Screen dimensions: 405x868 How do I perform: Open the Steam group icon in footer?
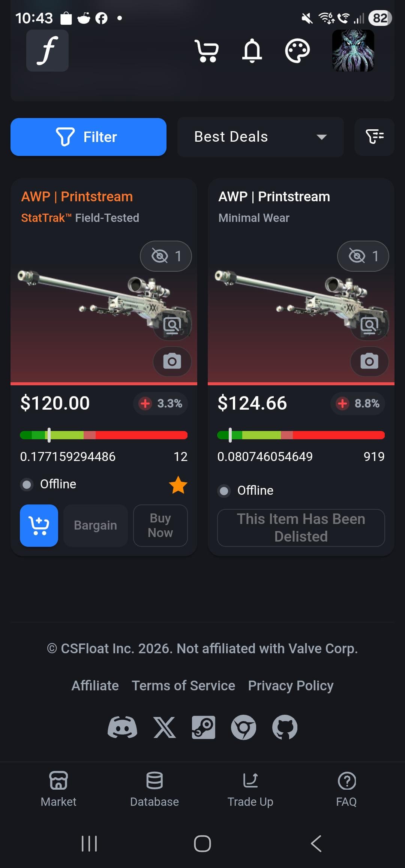pos(204,727)
